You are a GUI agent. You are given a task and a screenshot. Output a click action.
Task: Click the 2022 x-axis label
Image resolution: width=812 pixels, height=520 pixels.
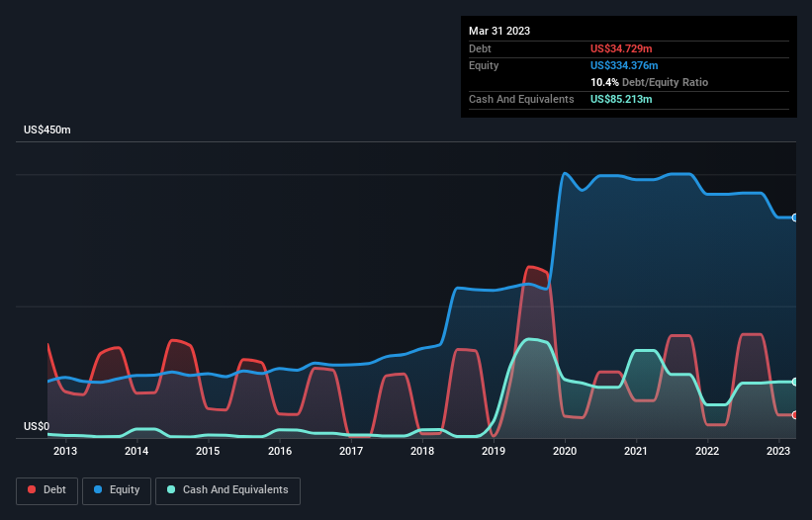click(707, 451)
